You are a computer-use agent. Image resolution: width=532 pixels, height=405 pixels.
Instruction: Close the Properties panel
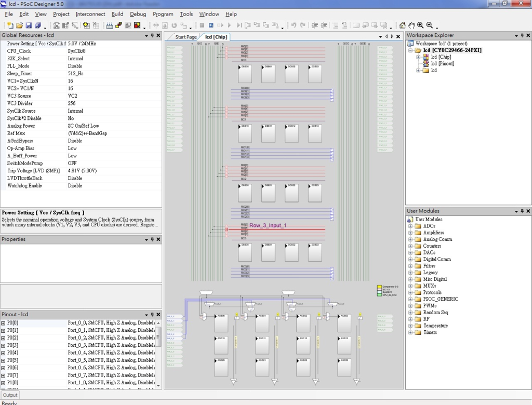(158, 239)
